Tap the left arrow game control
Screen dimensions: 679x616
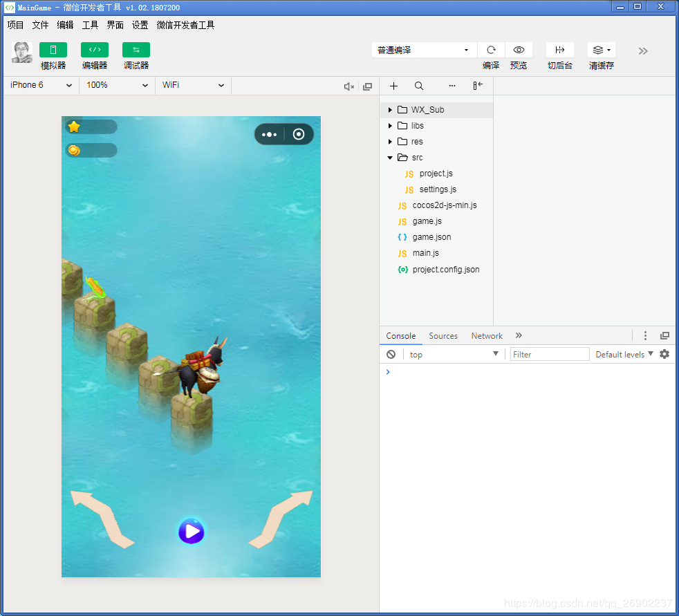(102, 519)
